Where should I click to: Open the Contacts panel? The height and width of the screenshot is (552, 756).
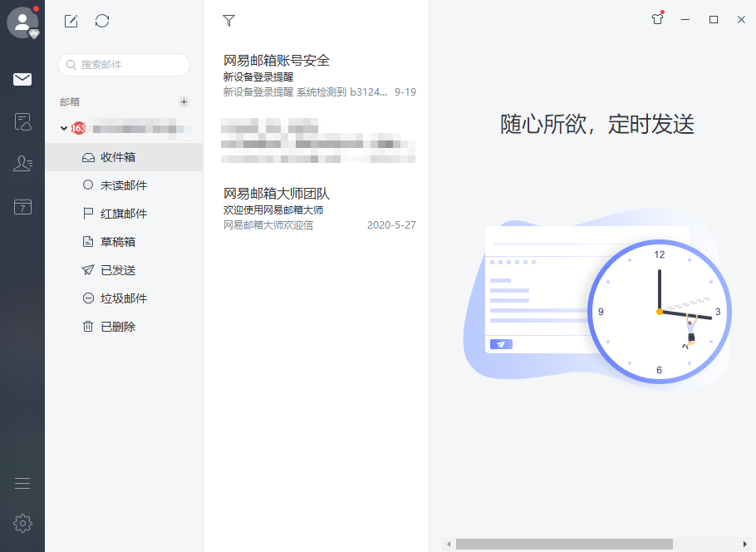[22, 164]
